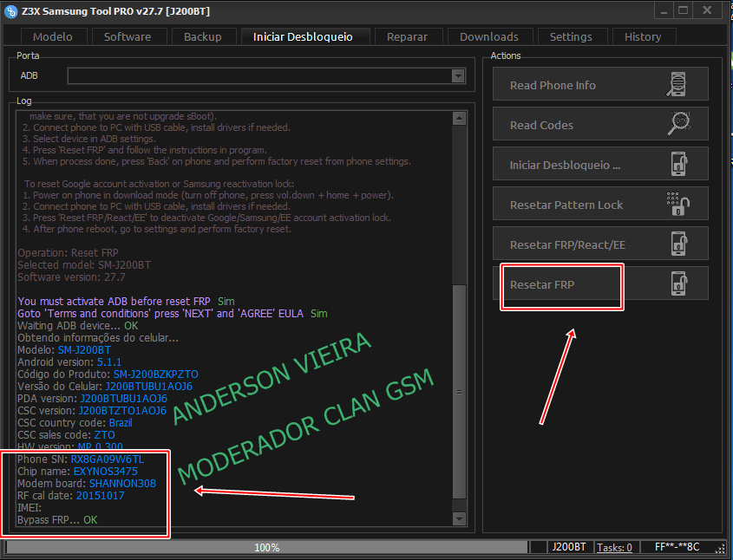
Task: Click the CSC version J200BTZTO1AOJ6
Action: 122,411
